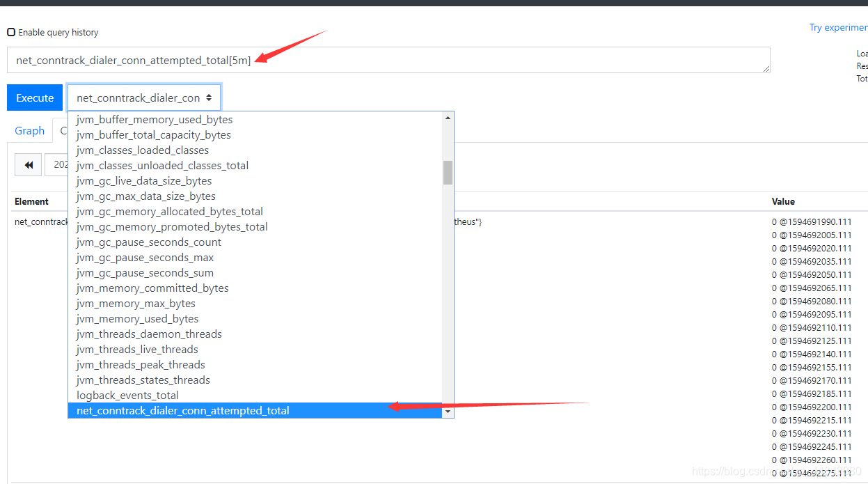Select jvm_gc_memory_promoted_bytes_total entry

[255, 226]
